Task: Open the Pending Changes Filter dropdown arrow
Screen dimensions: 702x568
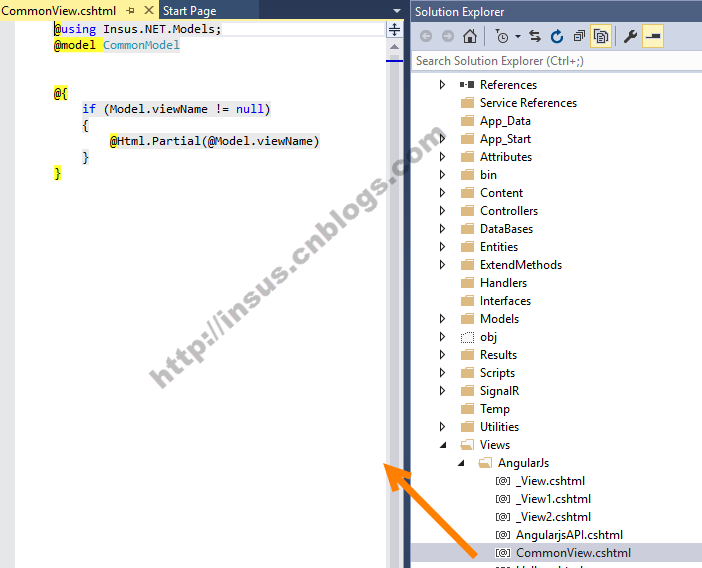Action: click(x=518, y=36)
